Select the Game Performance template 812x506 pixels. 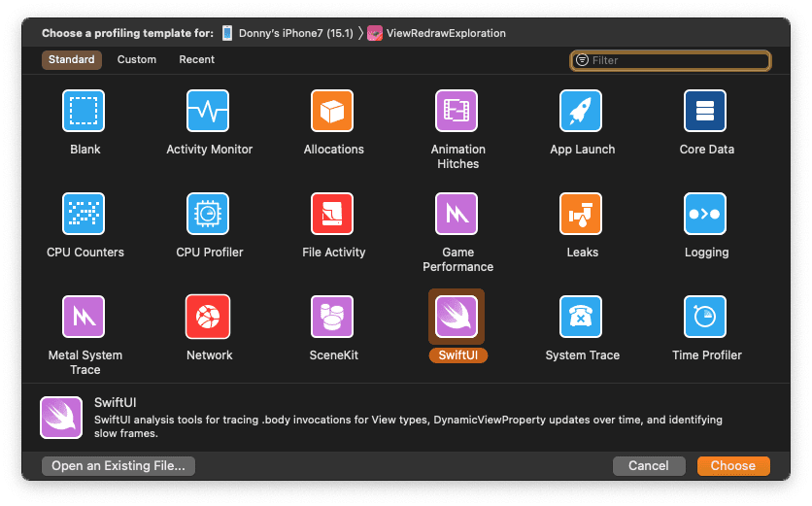coord(457,214)
